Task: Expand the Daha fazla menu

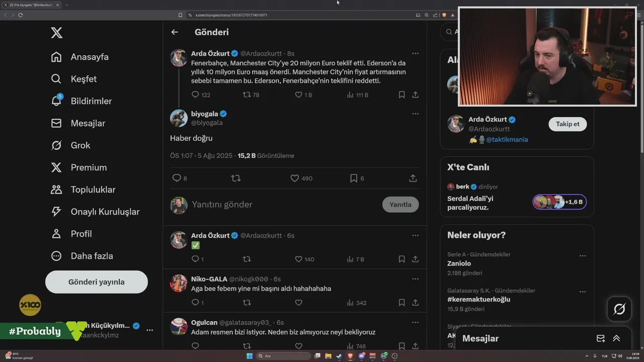Action: pos(82,256)
